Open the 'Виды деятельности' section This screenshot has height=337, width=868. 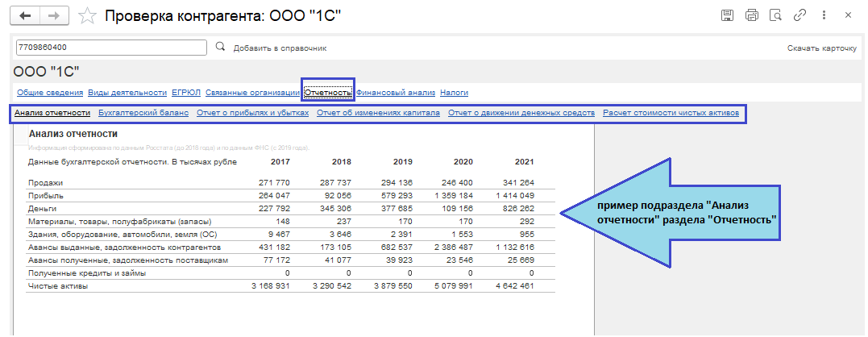point(127,93)
